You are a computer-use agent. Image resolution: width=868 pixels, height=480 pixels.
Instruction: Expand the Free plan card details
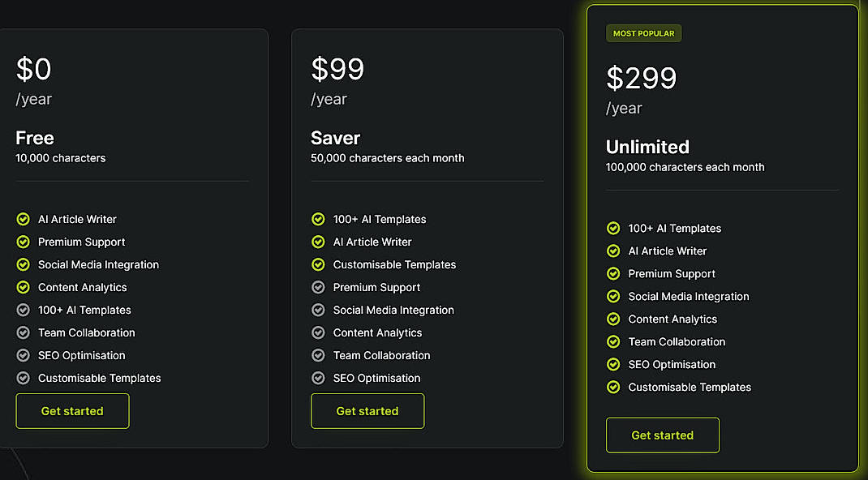(134, 238)
